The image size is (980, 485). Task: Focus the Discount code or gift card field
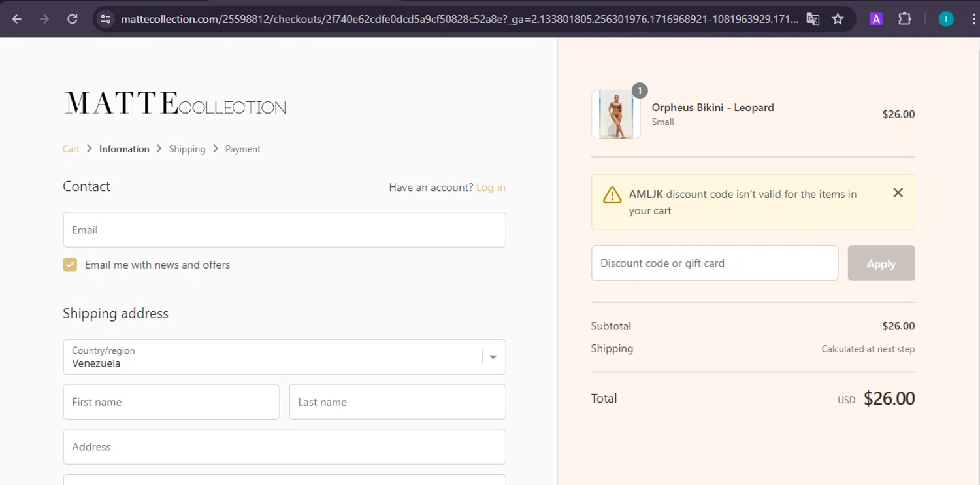pyautogui.click(x=715, y=263)
